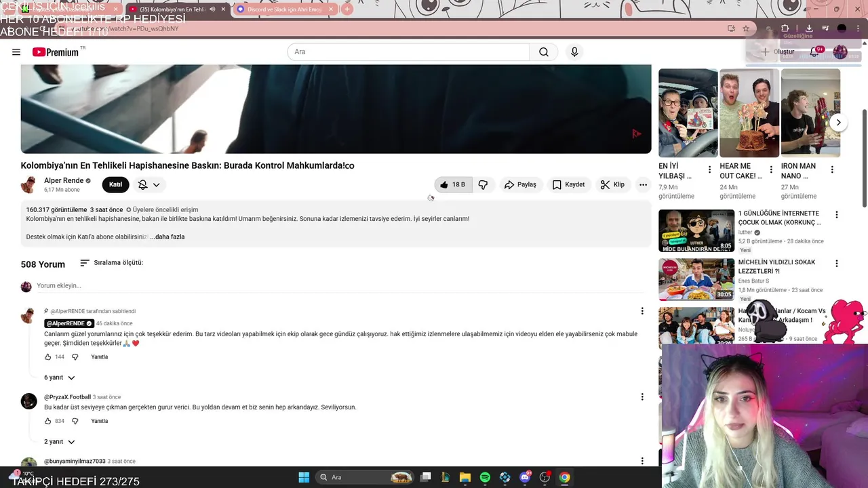This screenshot has height=488, width=868.
Task: Expand 6 yanıt replies
Action: coord(60,378)
